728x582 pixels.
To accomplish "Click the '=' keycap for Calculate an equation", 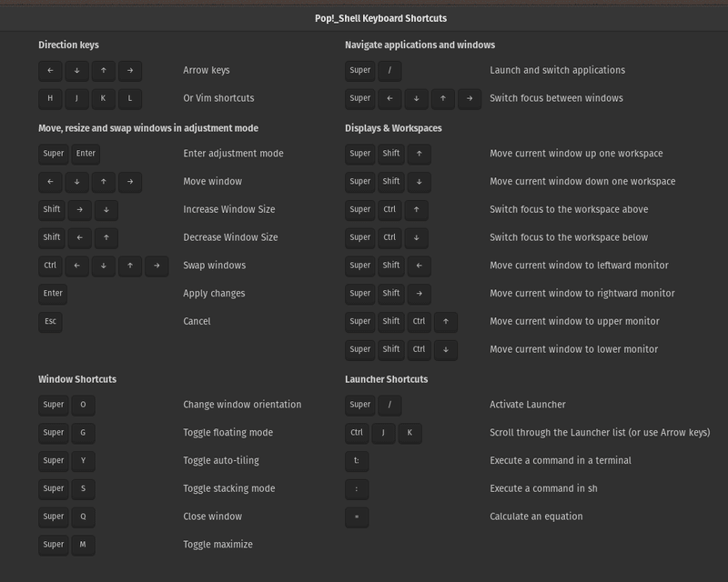I will tap(357, 517).
